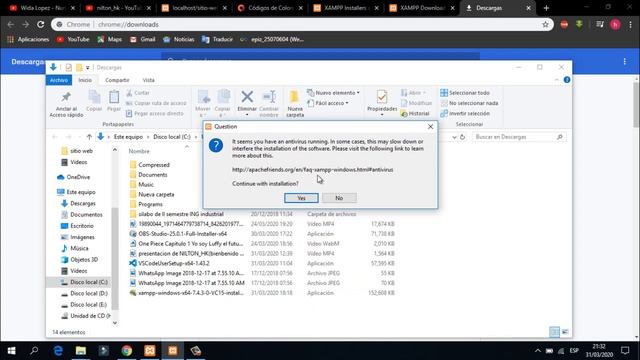Click Seleccionar todo
Image resolution: width=640 pixels, height=360 pixels.
pyautogui.click(x=465, y=93)
